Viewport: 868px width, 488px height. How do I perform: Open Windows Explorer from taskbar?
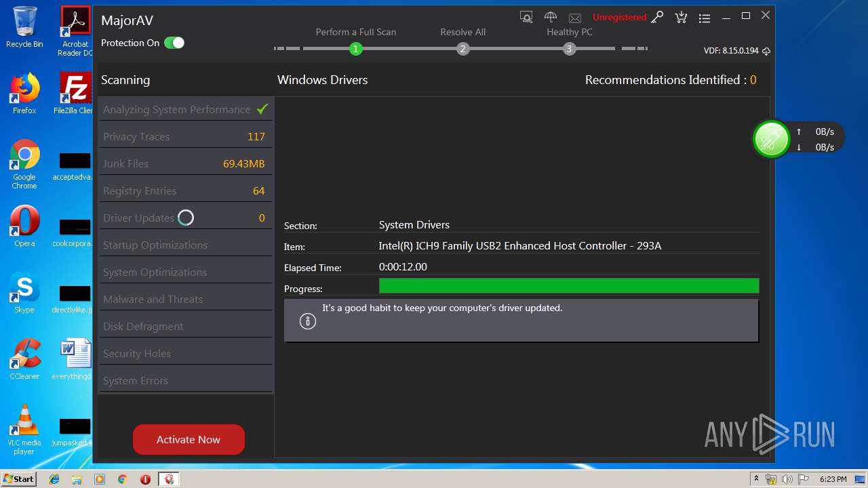pos(77,479)
